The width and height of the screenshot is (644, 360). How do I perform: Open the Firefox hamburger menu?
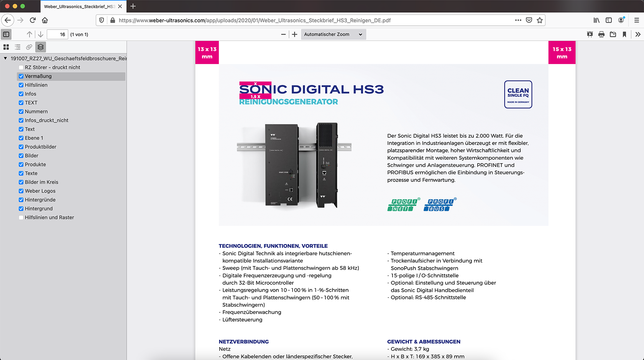637,20
